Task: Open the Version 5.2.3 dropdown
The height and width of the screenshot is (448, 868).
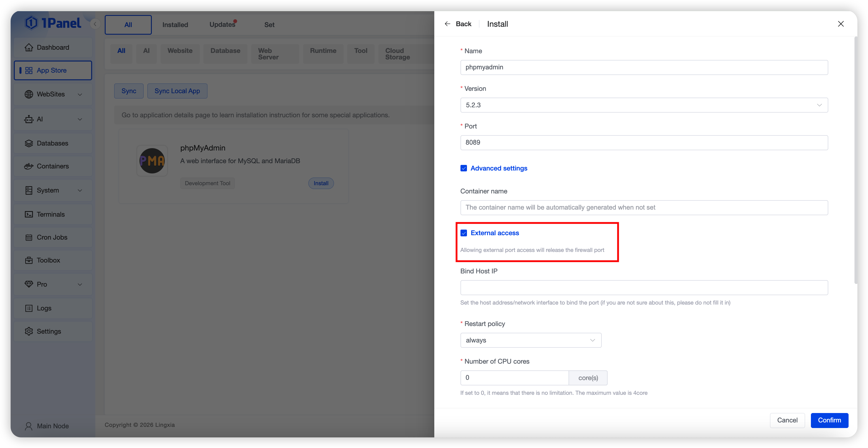Action: (x=643, y=105)
